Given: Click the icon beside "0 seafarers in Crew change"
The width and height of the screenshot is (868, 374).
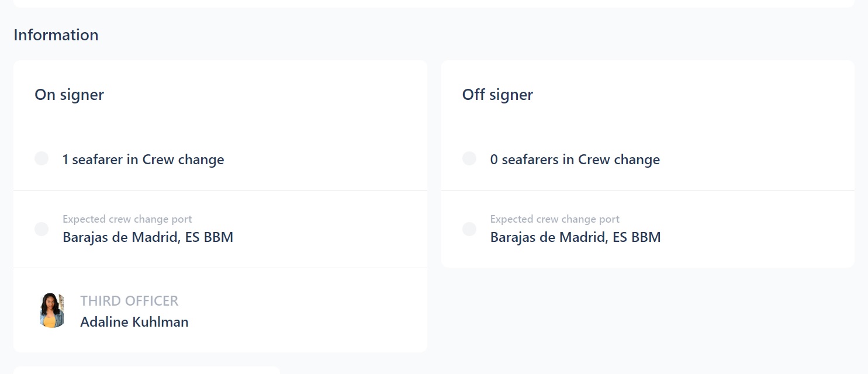Looking at the screenshot, I should click(469, 158).
